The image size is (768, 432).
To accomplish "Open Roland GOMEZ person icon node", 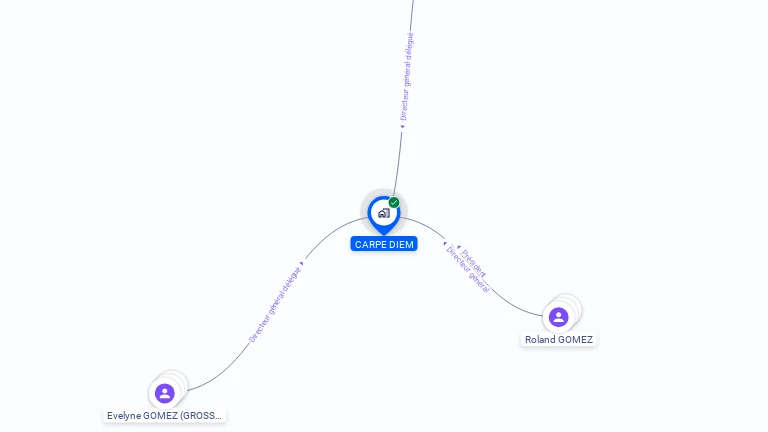I will click(x=558, y=317).
